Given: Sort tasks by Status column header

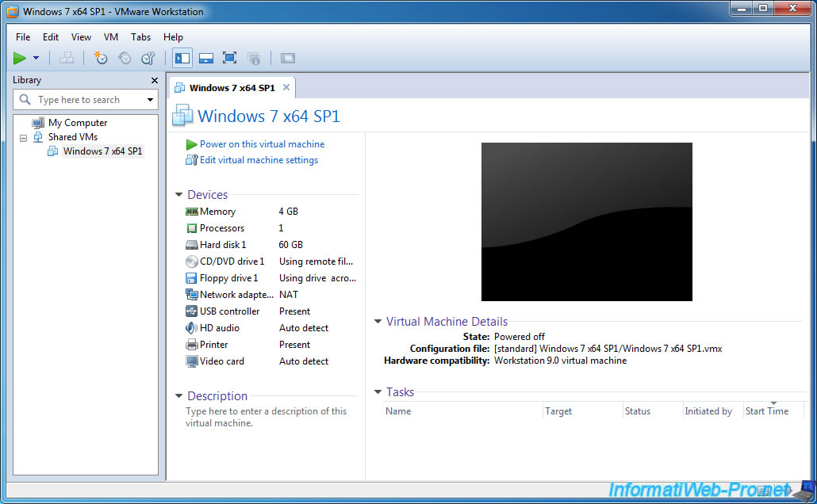Looking at the screenshot, I should (653, 411).
